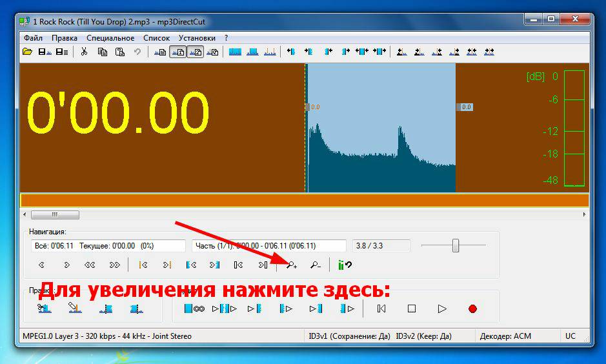
Task: Click the scrollbar's left arrow
Action: [25, 214]
